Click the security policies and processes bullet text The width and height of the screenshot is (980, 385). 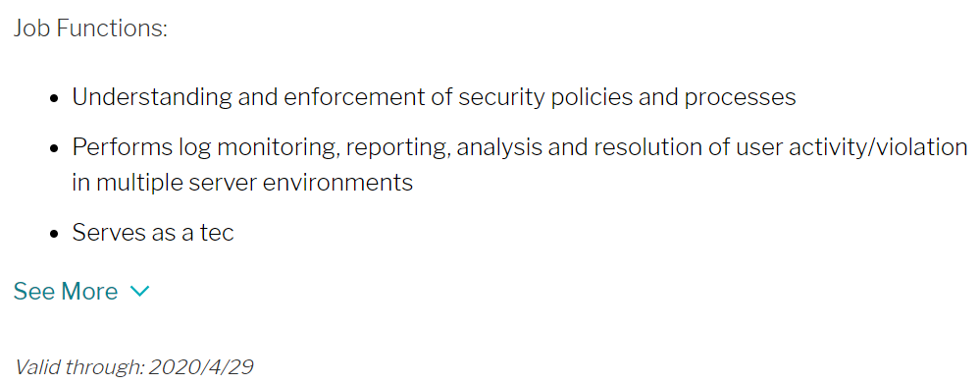coord(434,97)
